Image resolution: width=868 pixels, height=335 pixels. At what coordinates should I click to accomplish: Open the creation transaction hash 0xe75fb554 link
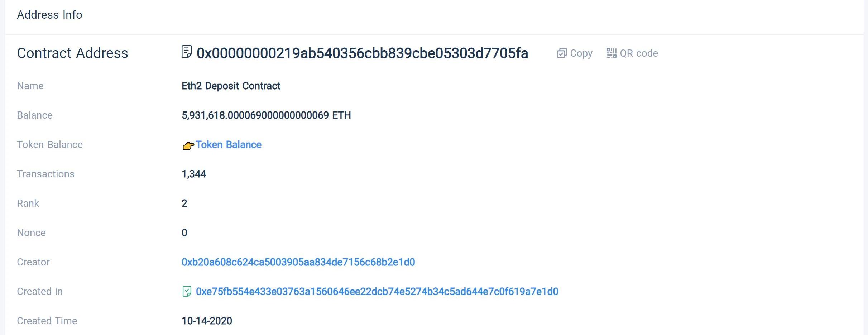coord(377,292)
